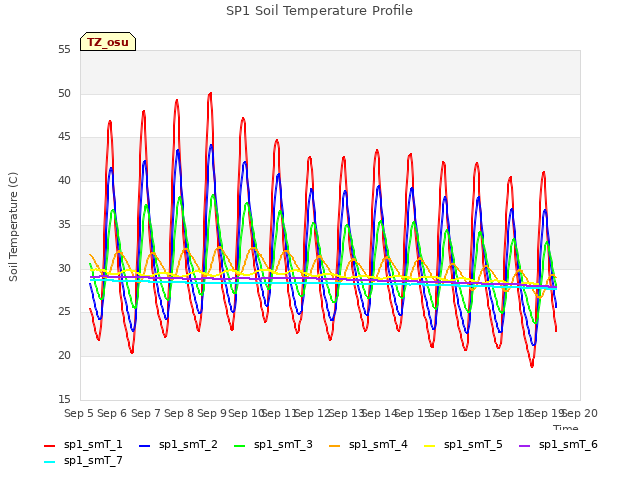
Task: Click the 50 y-axis tick label
Action: (x=64, y=93)
